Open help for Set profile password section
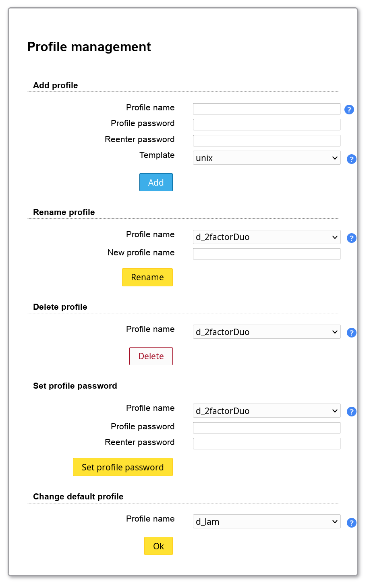 click(352, 412)
